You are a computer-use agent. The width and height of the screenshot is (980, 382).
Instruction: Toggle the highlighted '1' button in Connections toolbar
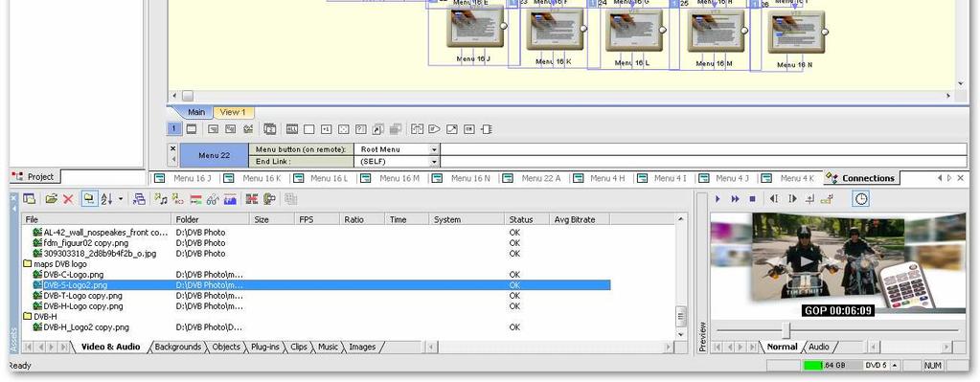(x=174, y=129)
